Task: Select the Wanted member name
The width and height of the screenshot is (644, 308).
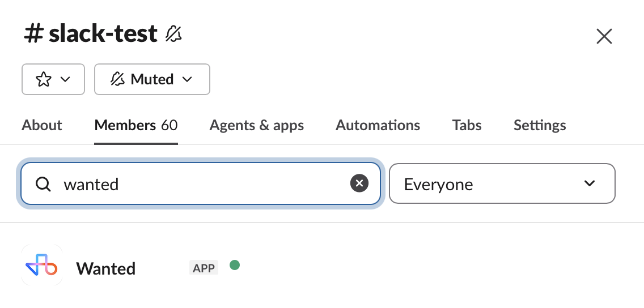Action: 106,268
